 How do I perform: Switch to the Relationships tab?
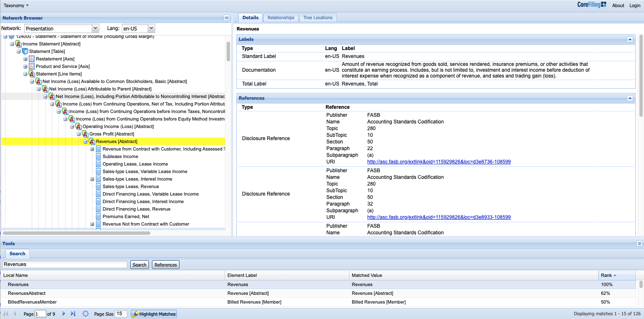point(280,18)
